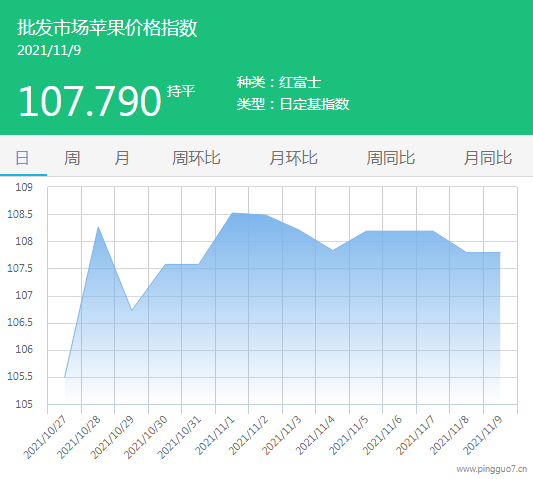Click the 类型：日定基指数 label

(x=293, y=104)
